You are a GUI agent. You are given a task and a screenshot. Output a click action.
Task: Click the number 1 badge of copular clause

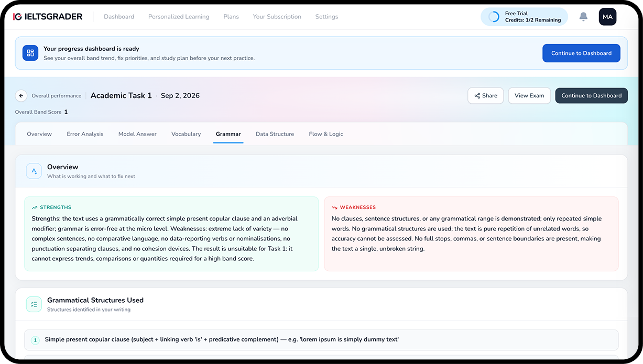pyautogui.click(x=36, y=340)
